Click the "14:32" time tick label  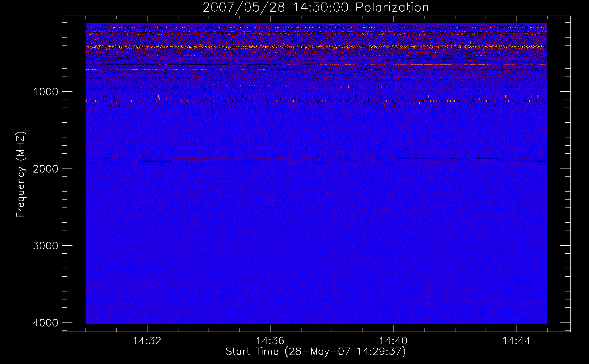coord(147,341)
